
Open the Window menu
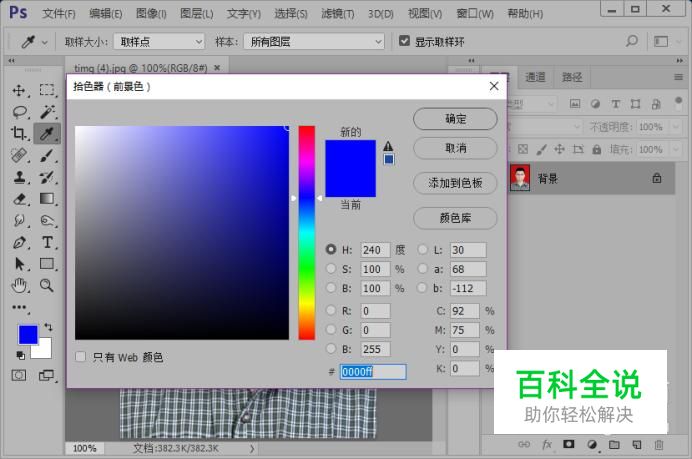tap(475, 14)
